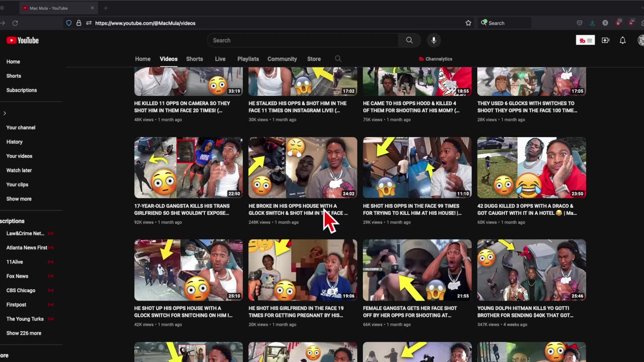
Task: Open 'FEMALE GANGSTA GETS HER FACE' title
Action: click(410, 312)
